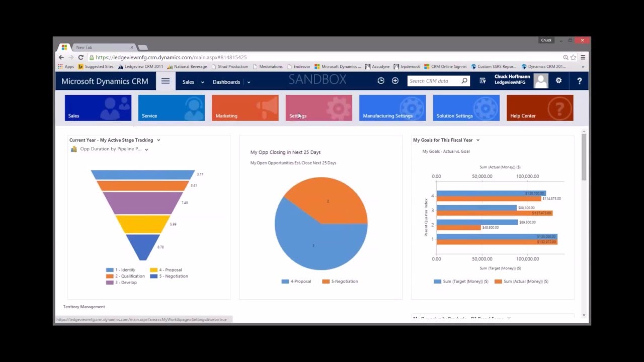The width and height of the screenshot is (644, 362).
Task: Click the purple 3 - Develop funnel segment
Action: 143,203
